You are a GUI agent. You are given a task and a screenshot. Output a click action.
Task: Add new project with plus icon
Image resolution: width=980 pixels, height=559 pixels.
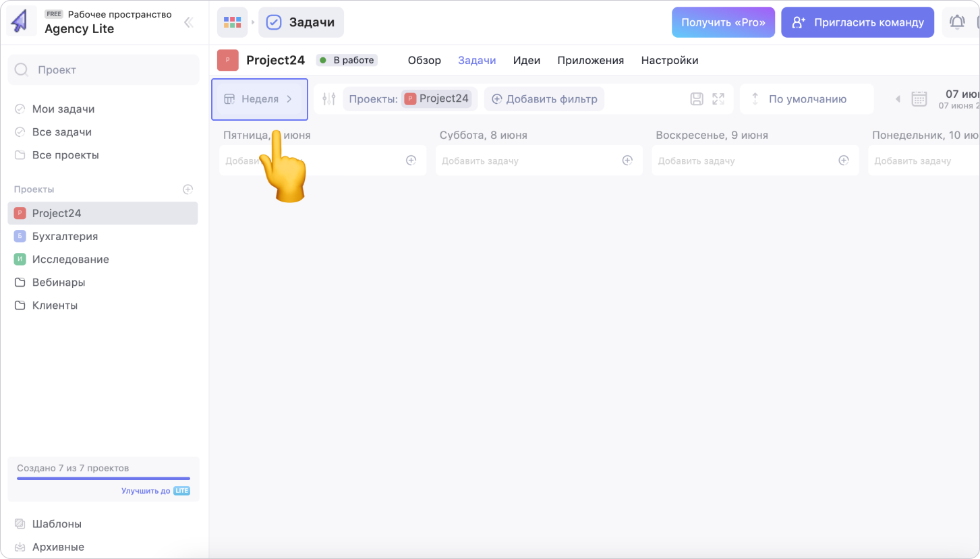[x=188, y=189]
